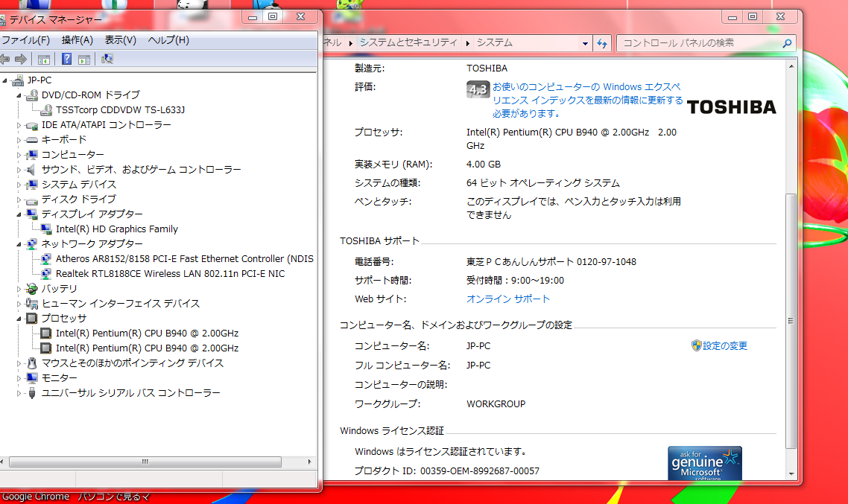Image resolution: width=848 pixels, height=504 pixels.
Task: Click the ヒューマン インターフェイス デバイス icon
Action: (x=32, y=304)
